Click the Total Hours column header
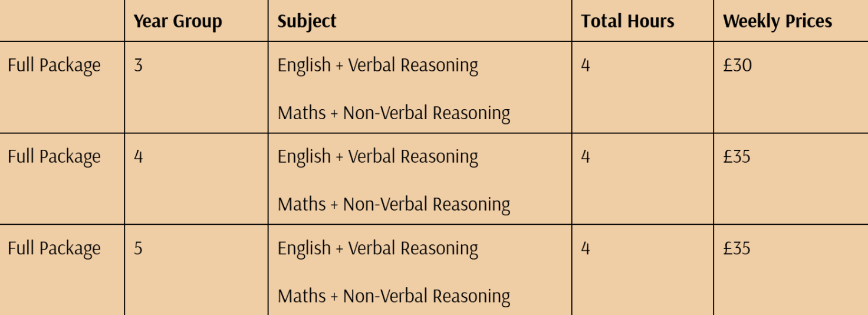The height and width of the screenshot is (315, 868). (x=627, y=21)
